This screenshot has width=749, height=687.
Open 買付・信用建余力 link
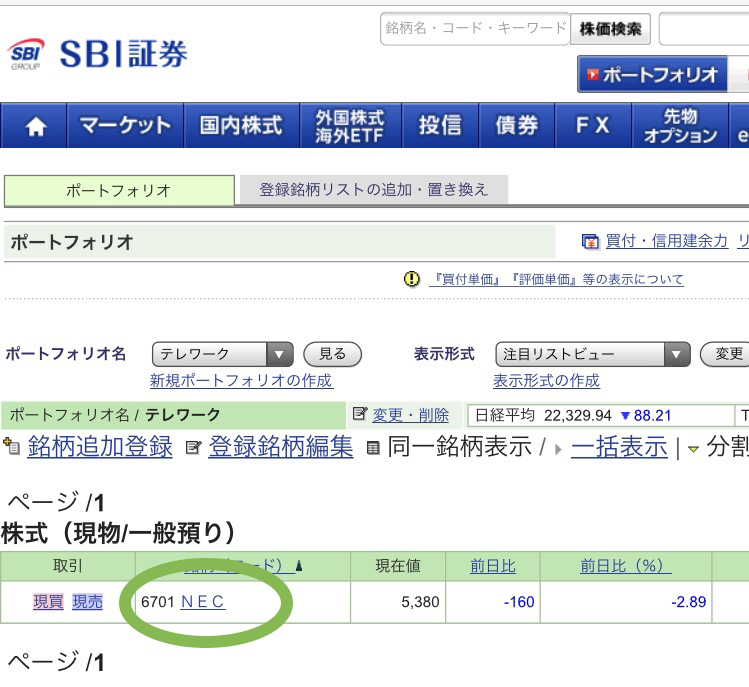pyautogui.click(x=666, y=241)
